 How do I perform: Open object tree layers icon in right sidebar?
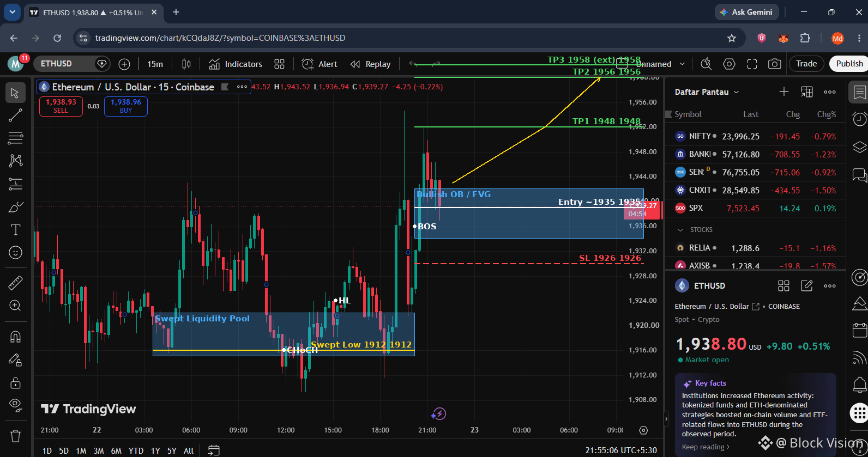tap(859, 147)
